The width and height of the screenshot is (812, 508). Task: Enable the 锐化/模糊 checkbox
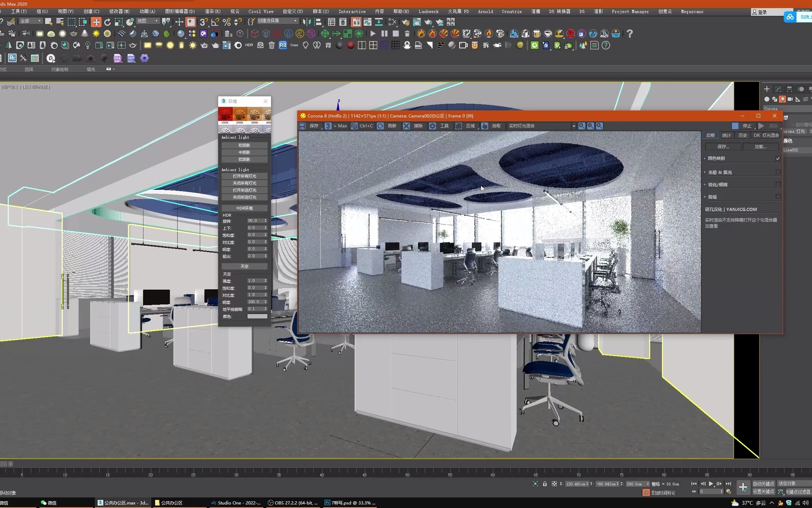point(778,185)
